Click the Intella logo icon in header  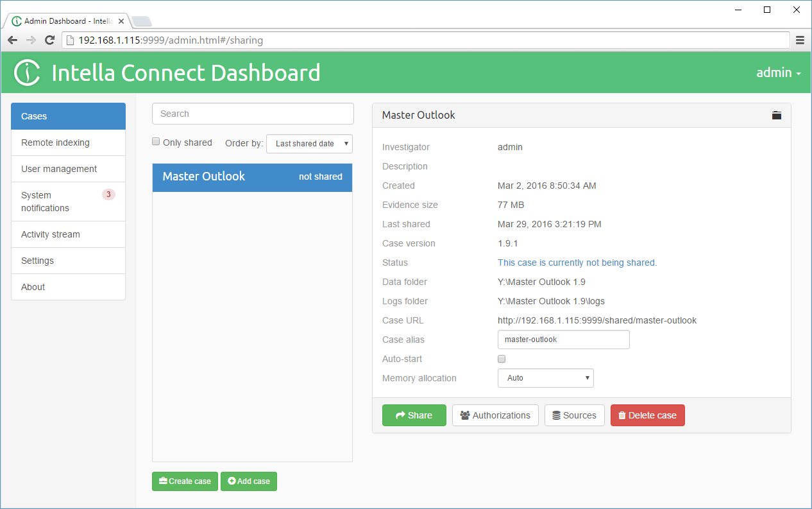(x=28, y=73)
